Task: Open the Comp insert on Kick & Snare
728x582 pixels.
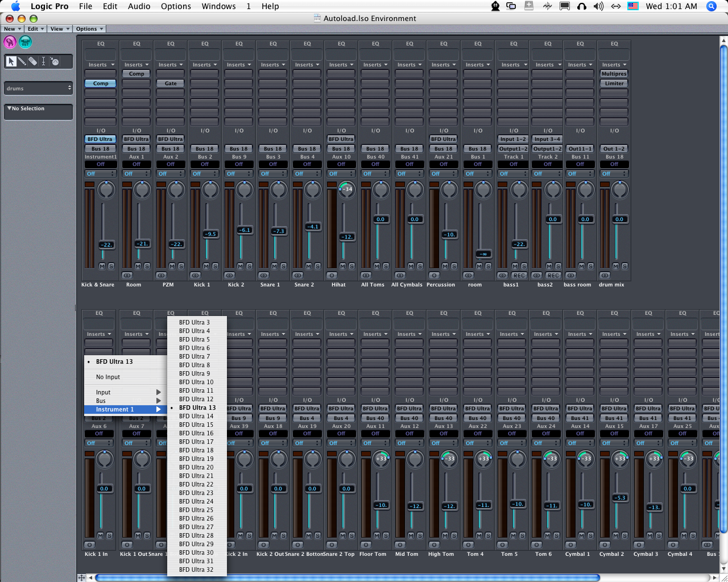Action: coord(101,84)
